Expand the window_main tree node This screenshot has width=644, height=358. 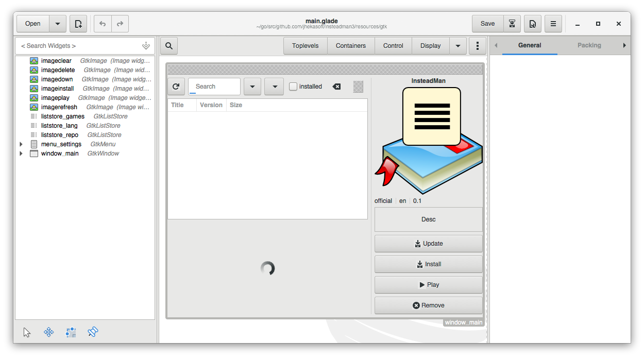[x=21, y=154]
